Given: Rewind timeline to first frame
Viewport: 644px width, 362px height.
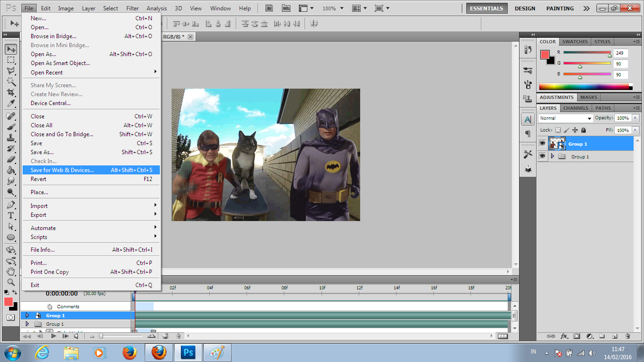Looking at the screenshot, I should click(27, 336).
